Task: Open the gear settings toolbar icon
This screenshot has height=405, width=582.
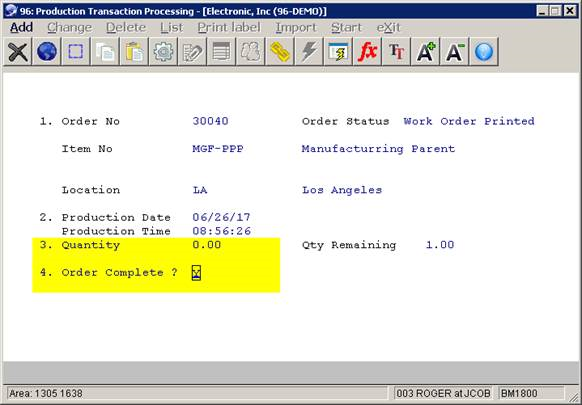Action: pyautogui.click(x=163, y=52)
